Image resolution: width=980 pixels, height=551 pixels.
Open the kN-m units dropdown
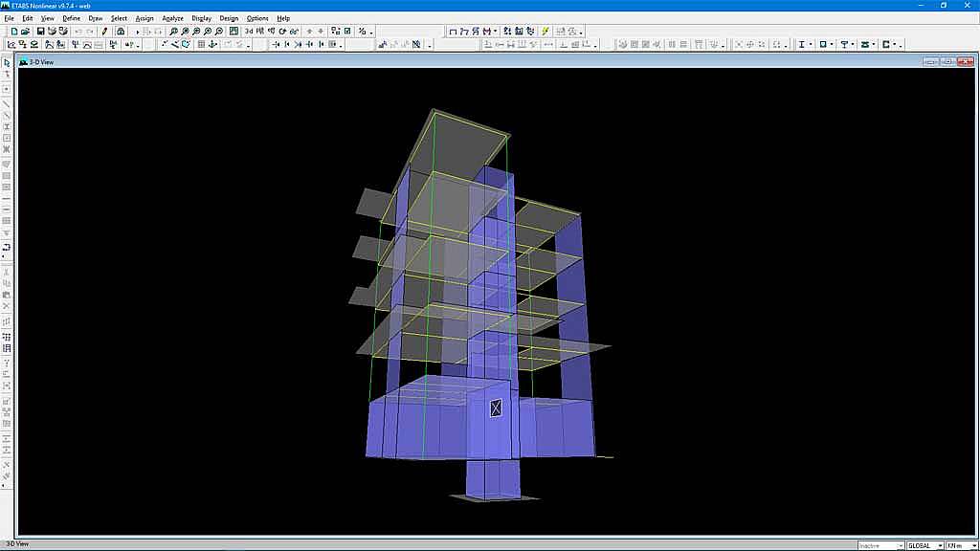[962, 545]
